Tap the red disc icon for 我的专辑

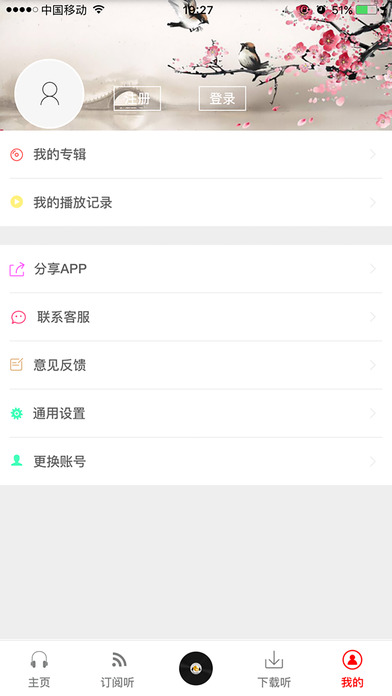(16, 154)
